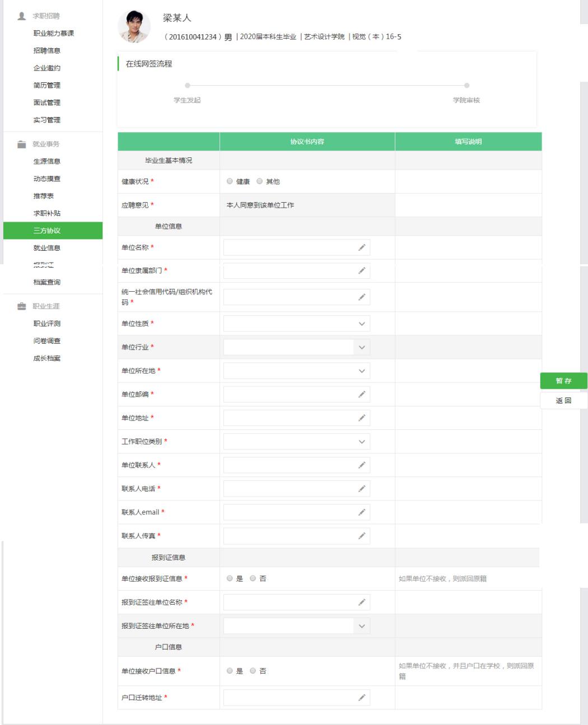Image resolution: width=588 pixels, height=725 pixels.
Task: Click the person icon beside 求职招聘
Action: 22,16
